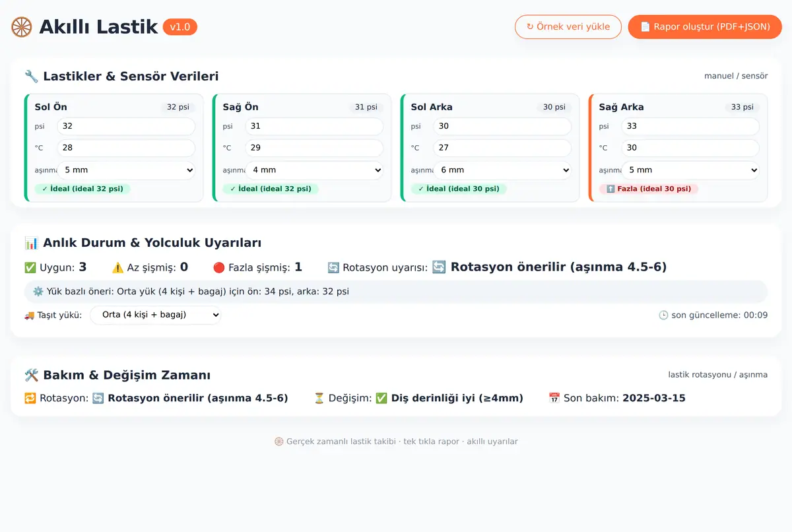Edit the Sol Arka psi field
792x532 pixels.
[x=502, y=126]
